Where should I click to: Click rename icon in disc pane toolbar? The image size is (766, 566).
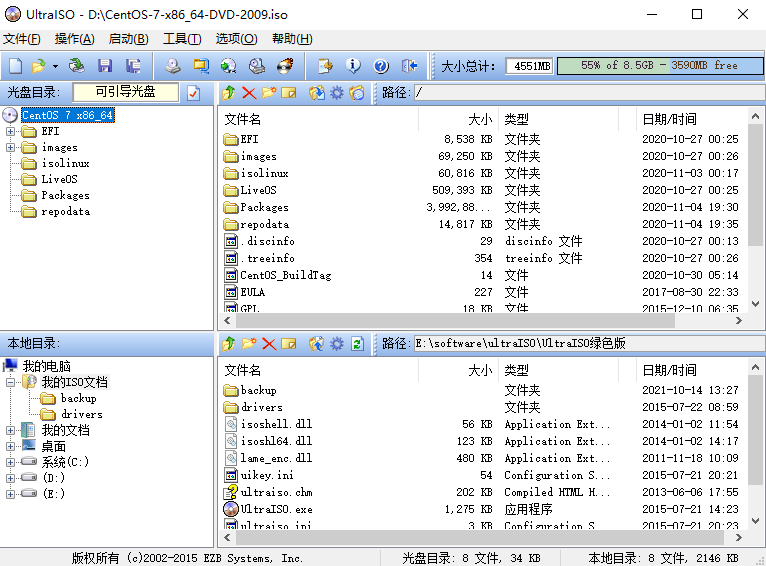point(289,92)
